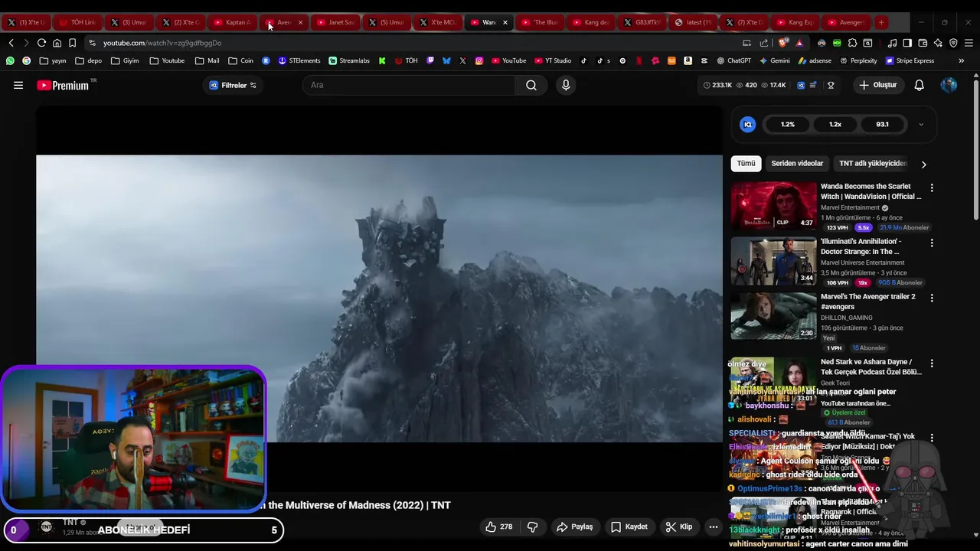Click the Oluştur create button

click(x=877, y=85)
